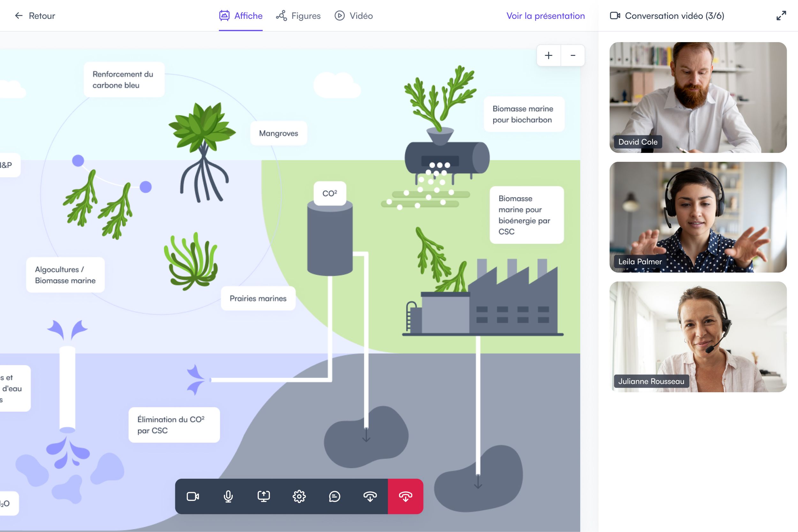This screenshot has width=798, height=532.
Task: Toggle the microphone mute icon
Action: [x=228, y=496]
